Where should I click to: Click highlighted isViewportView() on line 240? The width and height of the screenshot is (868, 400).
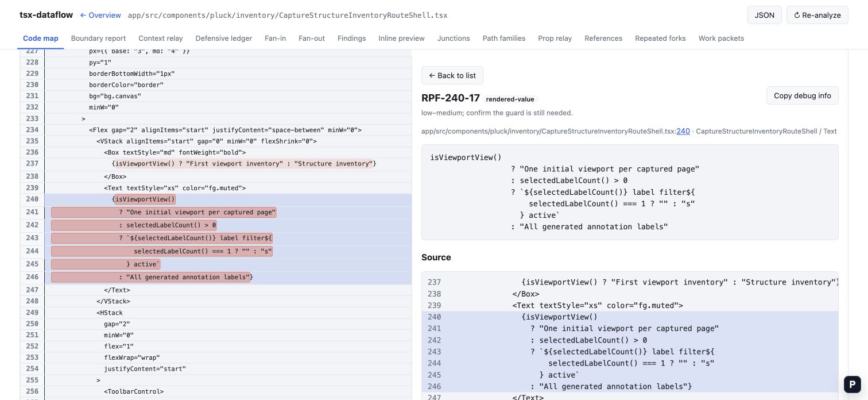click(145, 199)
